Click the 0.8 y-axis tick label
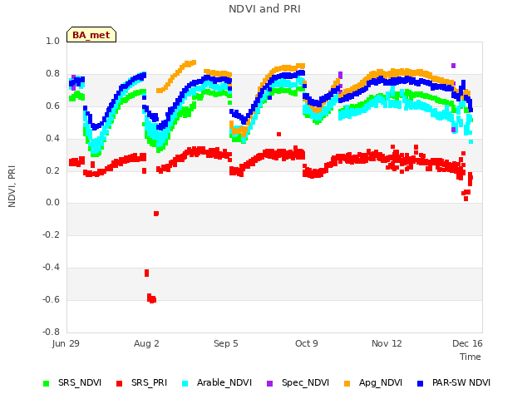This screenshot has height=399, width=532. tap(52, 73)
